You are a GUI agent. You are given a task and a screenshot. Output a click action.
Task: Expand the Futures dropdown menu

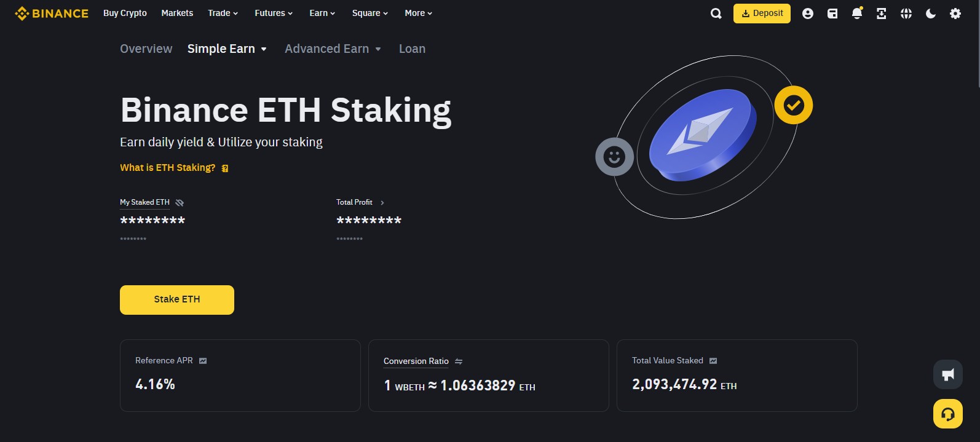click(274, 13)
